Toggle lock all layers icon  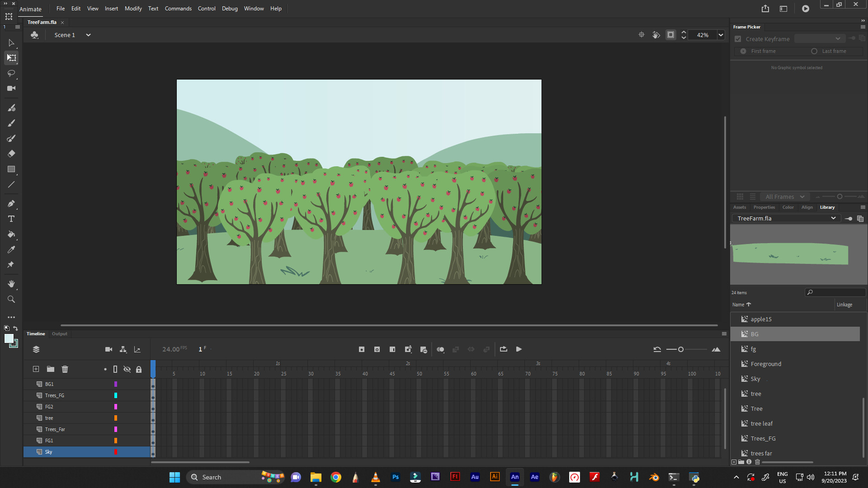click(x=139, y=369)
